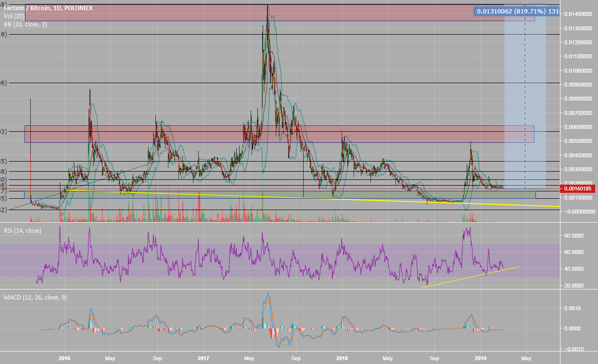Click the 0.01200000 price axis value
Viewport: 598px width, 364px height.
(x=577, y=42)
